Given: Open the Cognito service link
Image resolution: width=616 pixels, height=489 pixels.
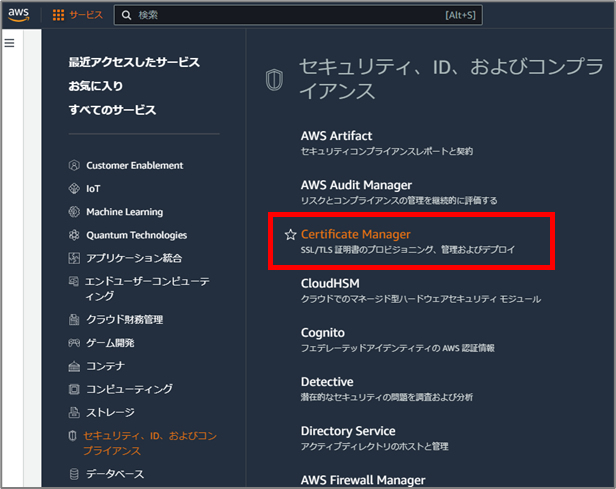Looking at the screenshot, I should 323,332.
